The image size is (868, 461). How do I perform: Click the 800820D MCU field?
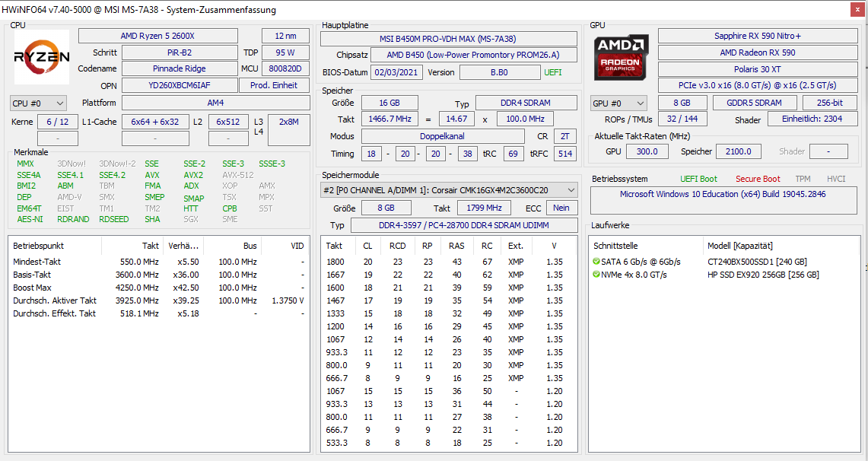(285, 68)
